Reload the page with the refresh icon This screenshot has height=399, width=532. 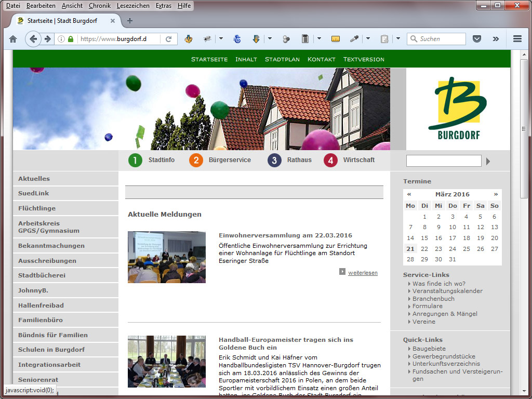[169, 39]
